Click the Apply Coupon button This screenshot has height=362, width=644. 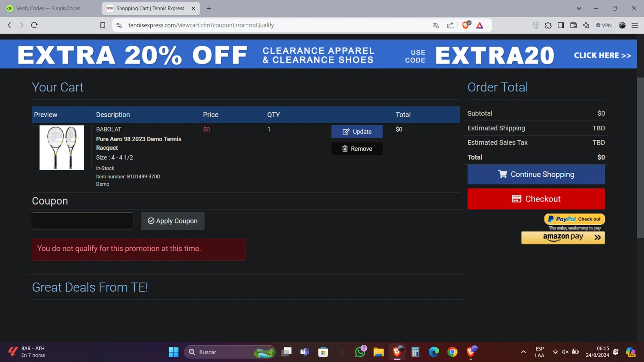(x=173, y=221)
